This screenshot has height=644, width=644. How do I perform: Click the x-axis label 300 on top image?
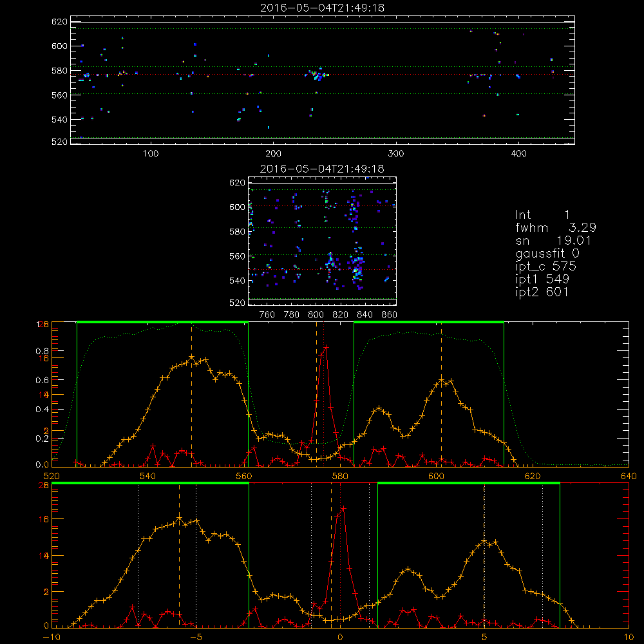pos(396,154)
